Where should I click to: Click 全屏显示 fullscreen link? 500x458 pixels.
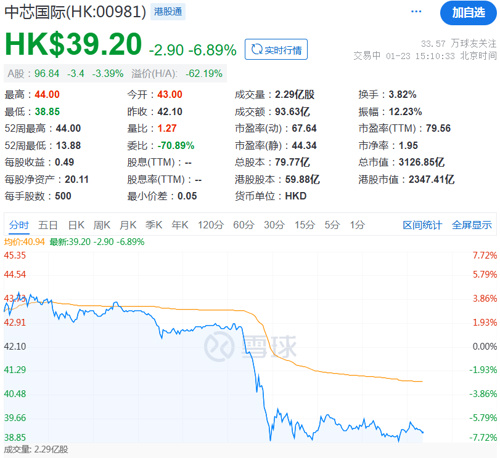pyautogui.click(x=472, y=225)
